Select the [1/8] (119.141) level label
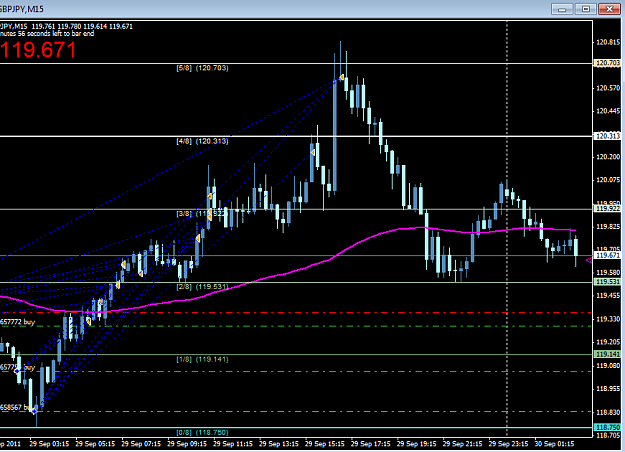The image size is (625, 452). tap(202, 360)
